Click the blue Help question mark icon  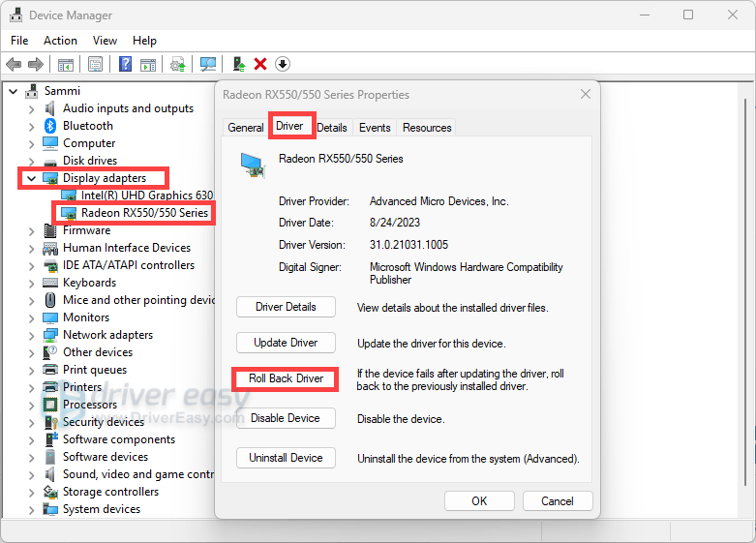point(125,64)
